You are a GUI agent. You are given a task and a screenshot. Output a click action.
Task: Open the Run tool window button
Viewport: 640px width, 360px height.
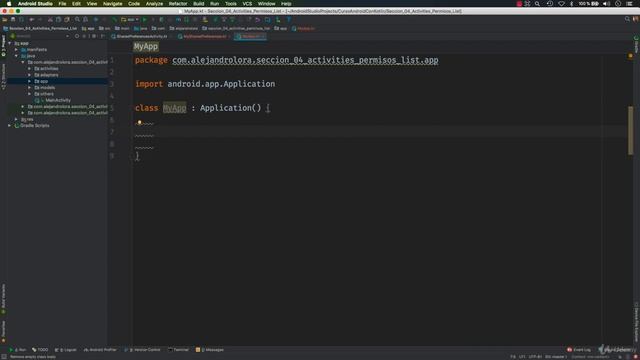click(18, 350)
